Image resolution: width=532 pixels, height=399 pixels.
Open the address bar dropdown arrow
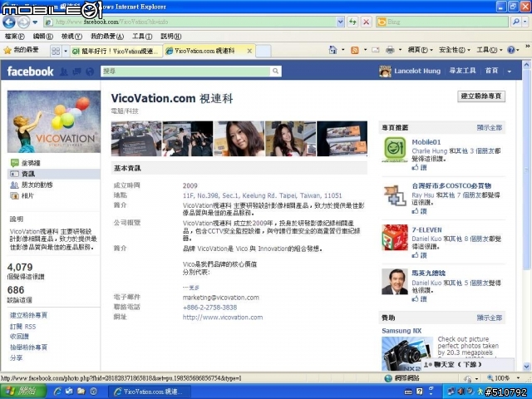(x=341, y=22)
